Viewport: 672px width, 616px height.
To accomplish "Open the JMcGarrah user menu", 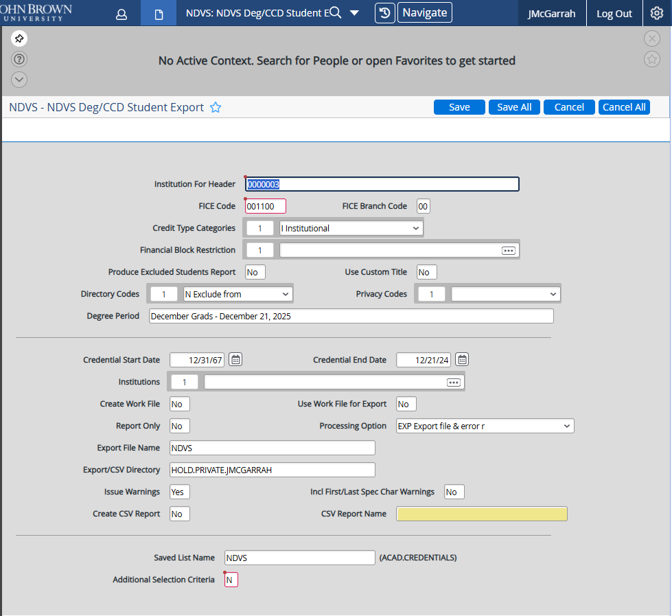I will click(x=552, y=14).
